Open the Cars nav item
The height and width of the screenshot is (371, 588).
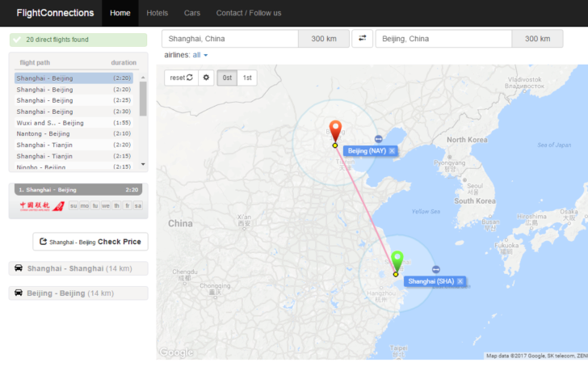coord(192,13)
